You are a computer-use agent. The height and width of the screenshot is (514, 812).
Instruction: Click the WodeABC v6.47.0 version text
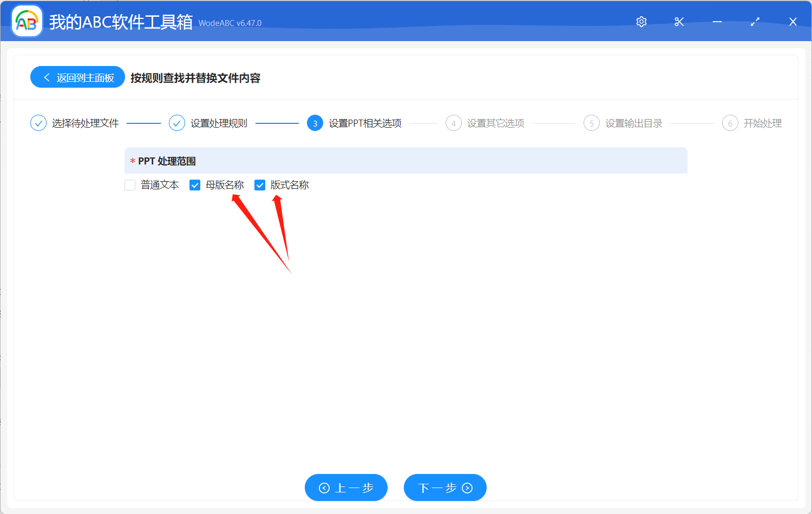pos(230,23)
